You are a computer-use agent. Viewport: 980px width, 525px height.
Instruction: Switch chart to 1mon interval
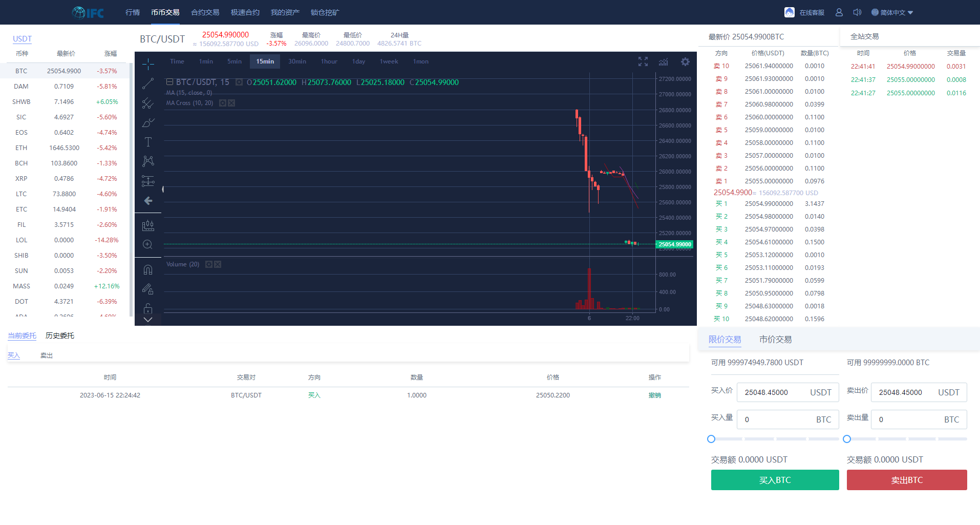(421, 61)
